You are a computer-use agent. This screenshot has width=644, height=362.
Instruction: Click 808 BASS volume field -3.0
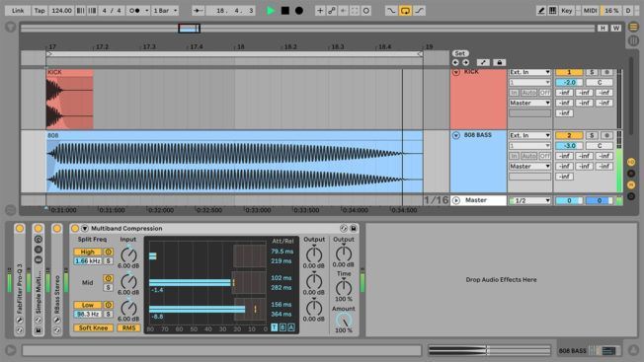(x=569, y=146)
